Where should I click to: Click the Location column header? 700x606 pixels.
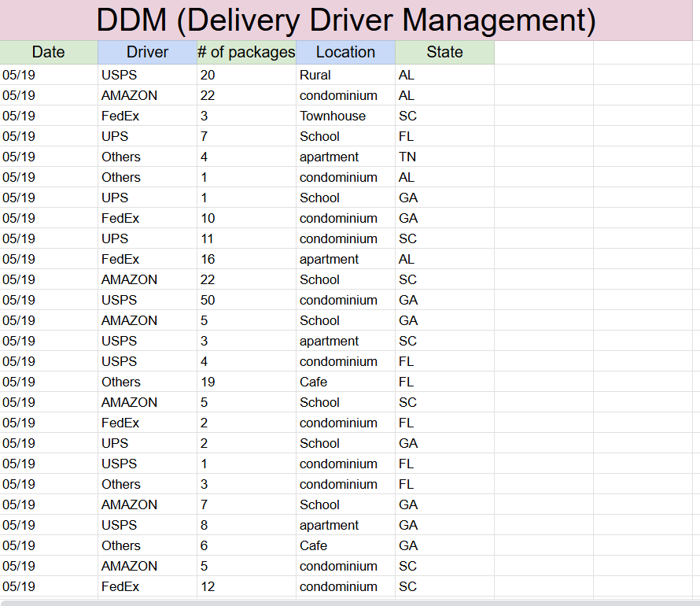tap(345, 52)
